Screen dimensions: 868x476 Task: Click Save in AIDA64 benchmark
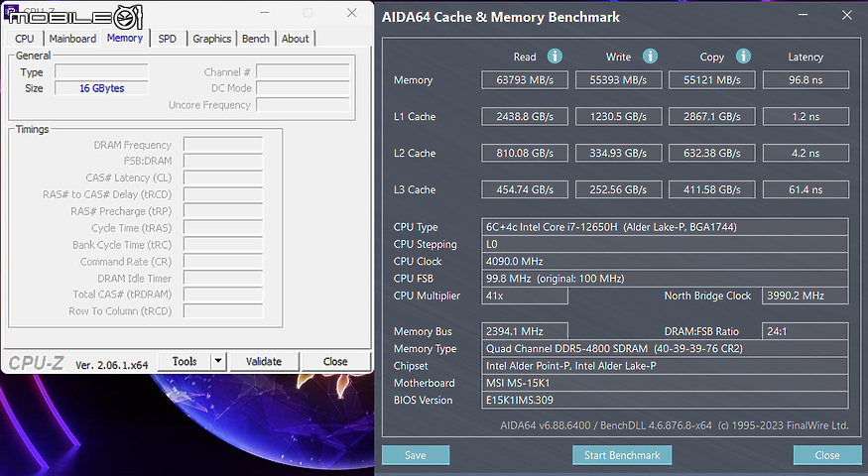tap(416, 455)
